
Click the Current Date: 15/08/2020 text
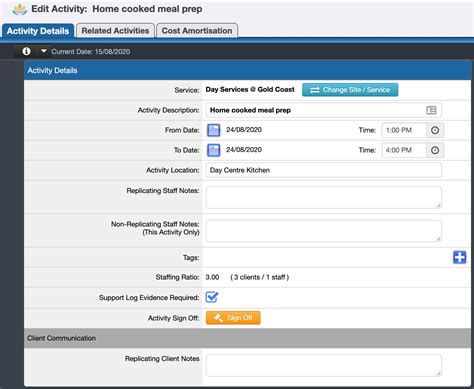tap(91, 52)
